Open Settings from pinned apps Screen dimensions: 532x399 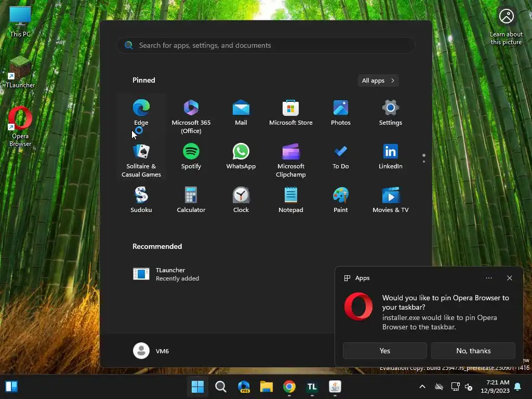tap(391, 113)
